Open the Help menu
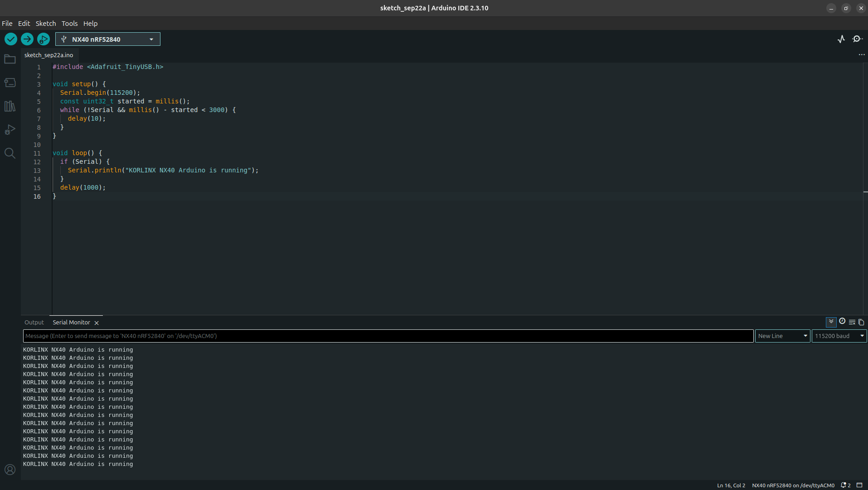This screenshot has height=490, width=868. [91, 24]
